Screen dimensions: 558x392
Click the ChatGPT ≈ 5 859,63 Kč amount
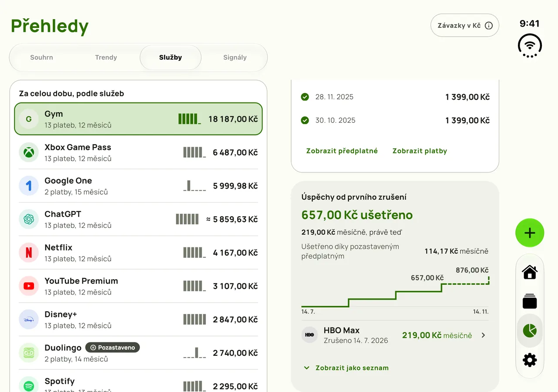(232, 219)
